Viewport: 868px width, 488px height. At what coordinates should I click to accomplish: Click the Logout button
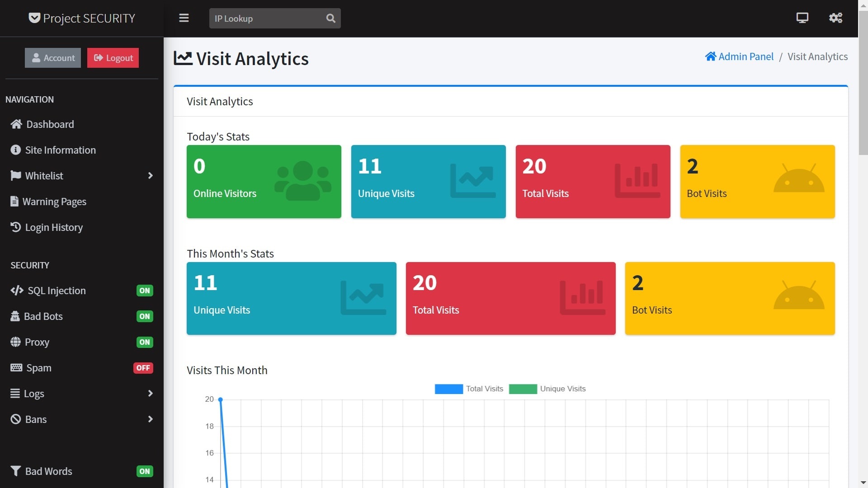pyautogui.click(x=113, y=58)
